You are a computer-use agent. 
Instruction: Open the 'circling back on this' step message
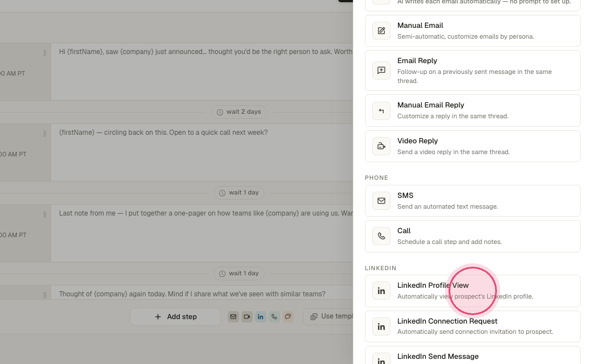[202, 152]
